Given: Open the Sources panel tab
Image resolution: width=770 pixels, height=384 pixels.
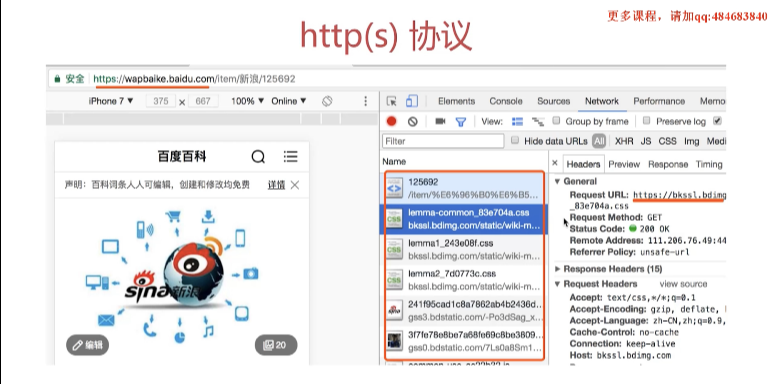Looking at the screenshot, I should pos(553,101).
